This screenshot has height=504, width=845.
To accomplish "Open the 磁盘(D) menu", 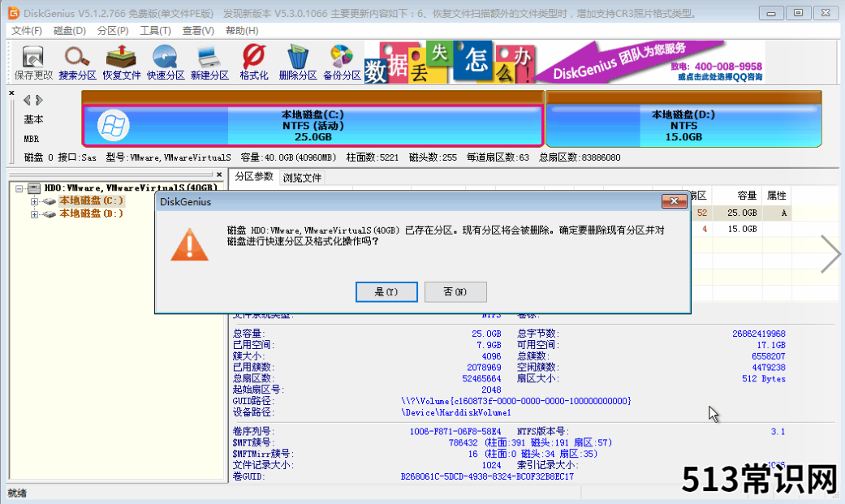I will tap(70, 31).
